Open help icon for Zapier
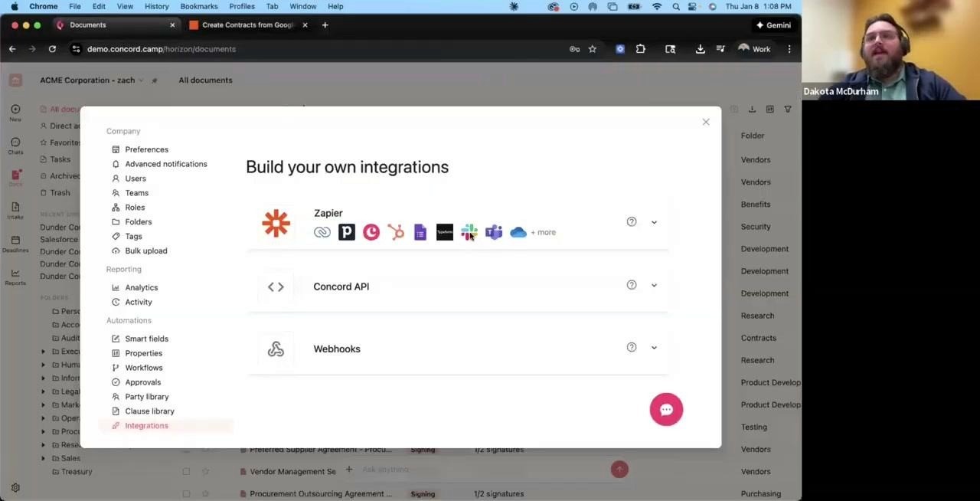 (632, 221)
